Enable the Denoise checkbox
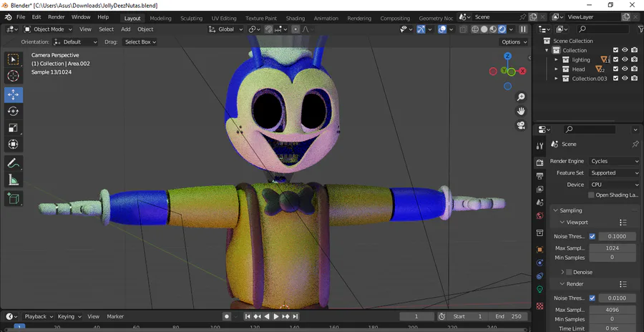The image size is (644, 332). [569, 272]
